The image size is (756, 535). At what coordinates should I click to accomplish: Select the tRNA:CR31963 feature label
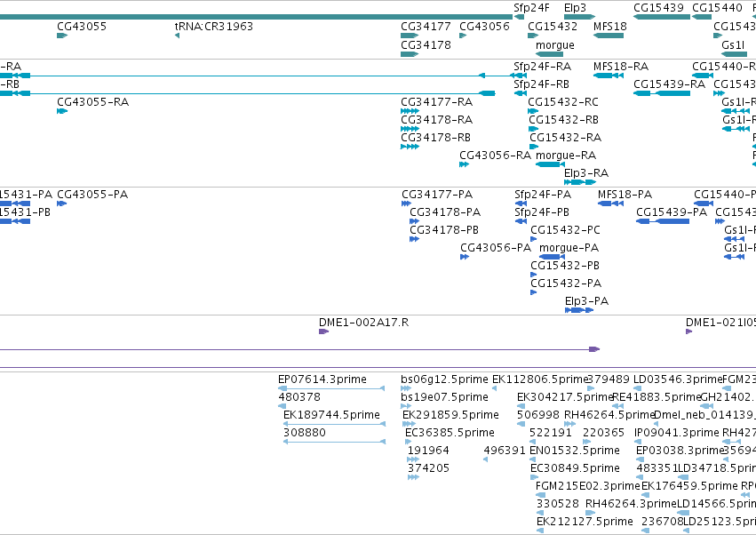[213, 26]
